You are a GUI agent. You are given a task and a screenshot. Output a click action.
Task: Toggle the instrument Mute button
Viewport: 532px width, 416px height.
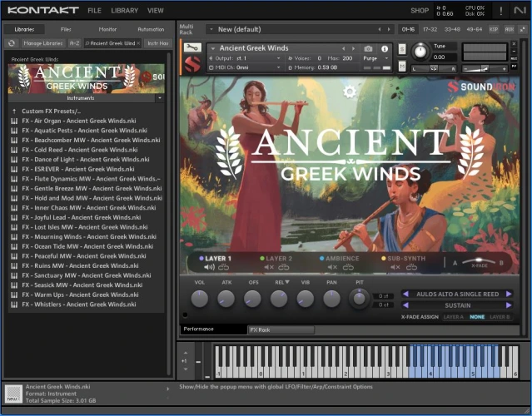402,64
